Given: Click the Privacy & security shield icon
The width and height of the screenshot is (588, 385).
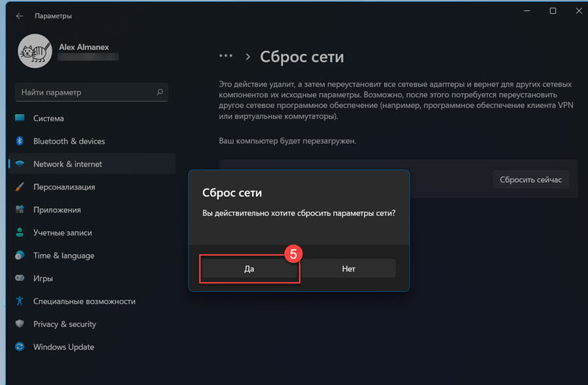Looking at the screenshot, I should pos(20,324).
